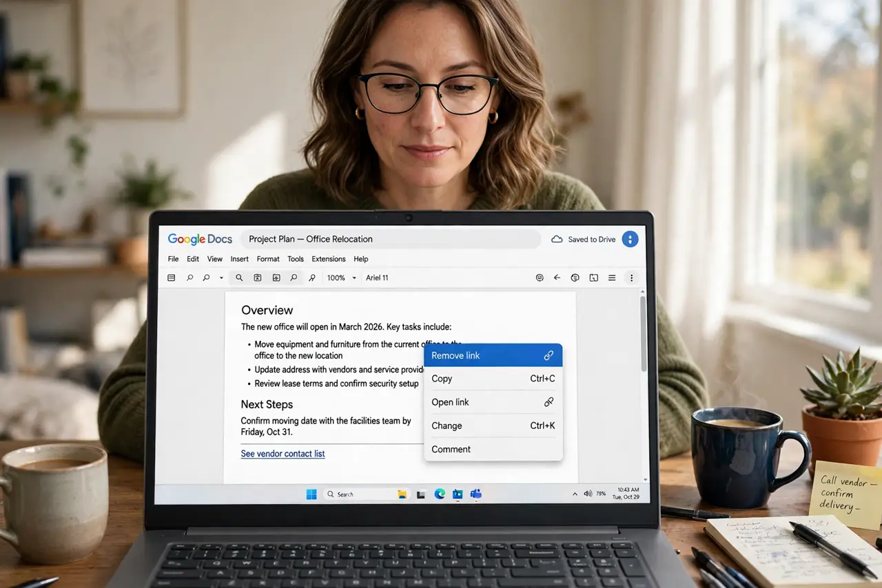
Task: Click the 'Friday, Oct 31.' text
Action: [267, 432]
